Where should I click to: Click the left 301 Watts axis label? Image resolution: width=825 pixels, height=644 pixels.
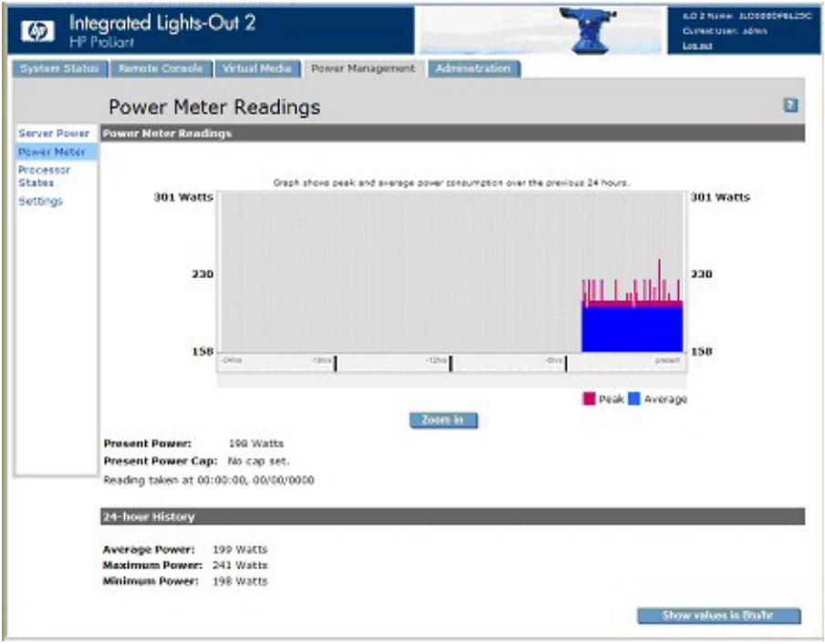183,197
